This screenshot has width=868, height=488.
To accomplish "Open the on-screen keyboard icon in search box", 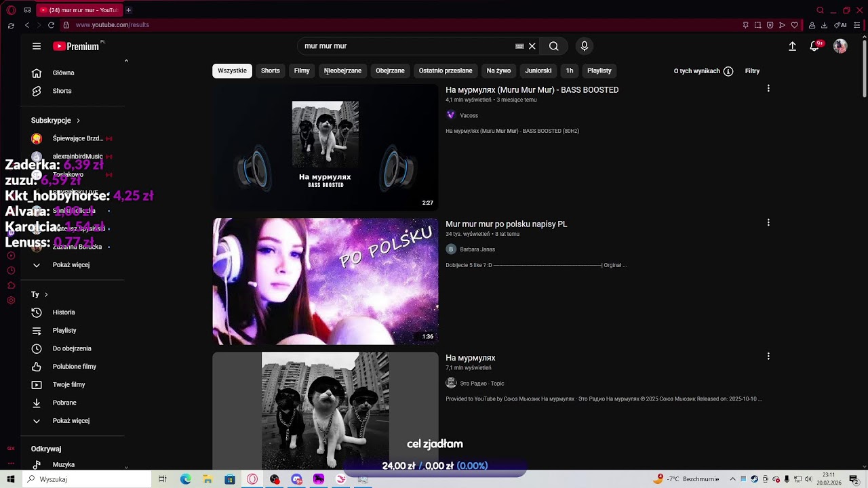I will [519, 46].
